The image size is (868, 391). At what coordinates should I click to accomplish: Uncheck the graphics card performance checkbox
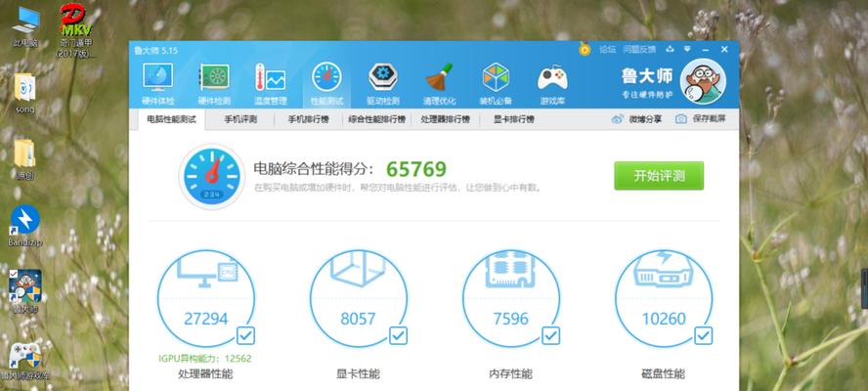point(398,335)
